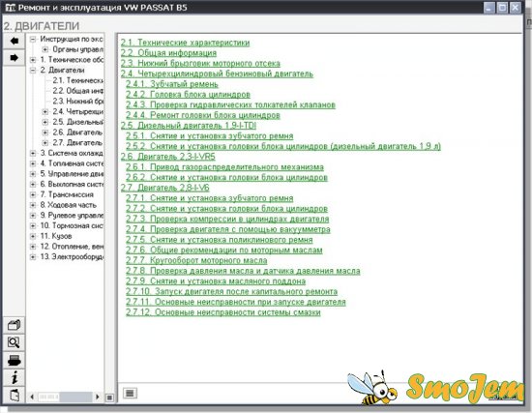Viewport: 532px width, 413px height.
Task: Expand '3. Система охлажд' tree node
Action: coord(33,154)
